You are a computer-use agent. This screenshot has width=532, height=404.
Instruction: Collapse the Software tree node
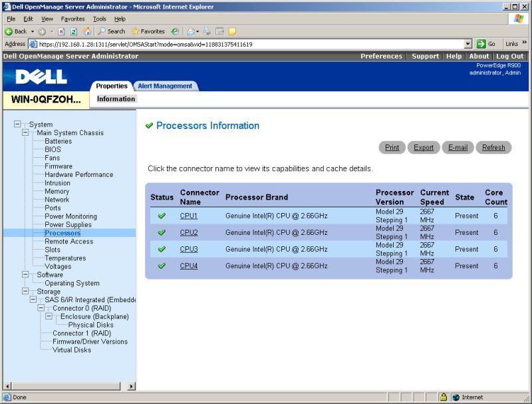(x=25, y=274)
